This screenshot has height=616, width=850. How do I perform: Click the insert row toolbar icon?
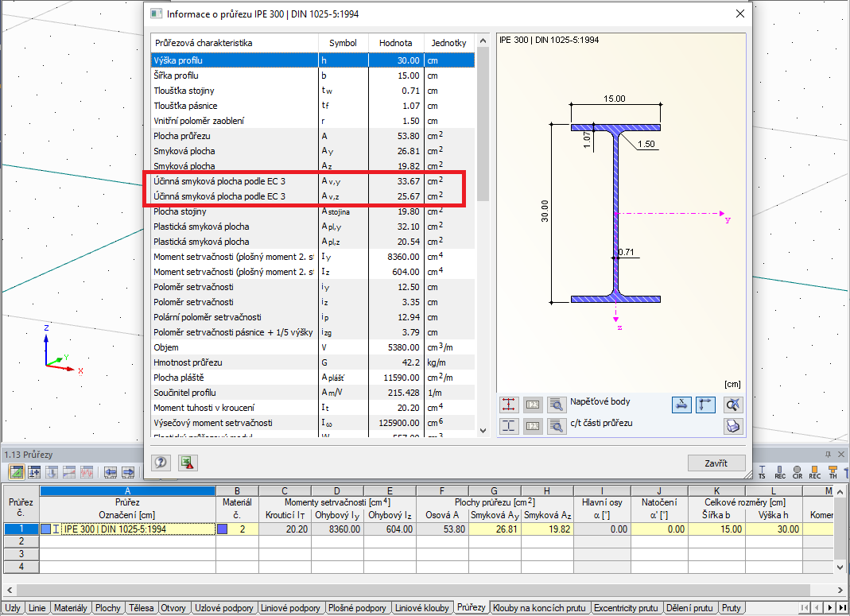tap(34, 472)
